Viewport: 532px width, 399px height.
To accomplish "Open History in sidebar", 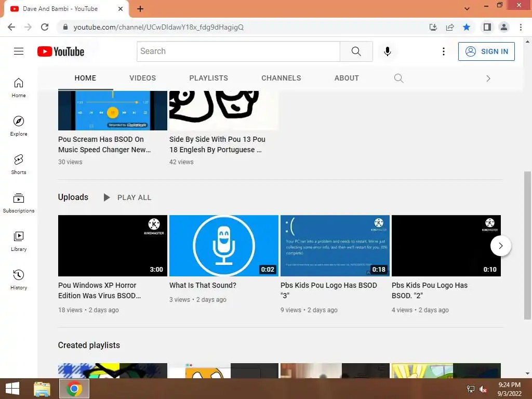I will (x=19, y=280).
